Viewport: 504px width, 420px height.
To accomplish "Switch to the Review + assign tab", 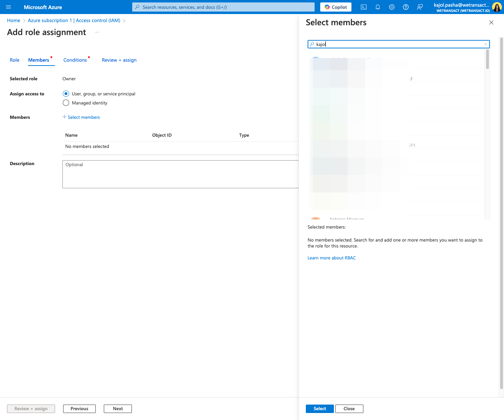I will (x=119, y=60).
